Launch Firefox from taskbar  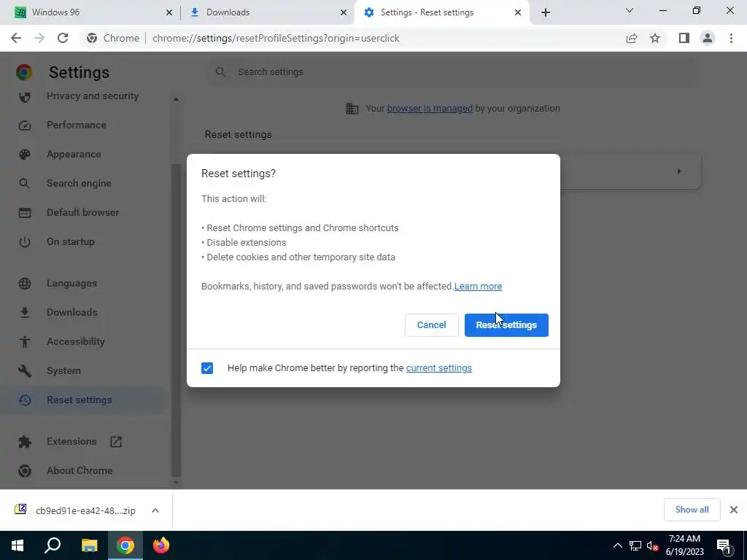tap(161, 545)
